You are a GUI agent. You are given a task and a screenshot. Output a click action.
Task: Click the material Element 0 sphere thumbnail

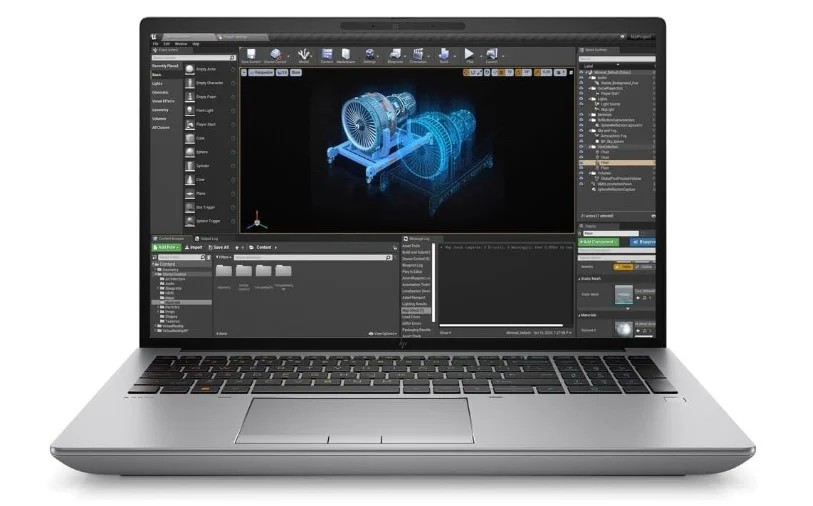[624, 330]
